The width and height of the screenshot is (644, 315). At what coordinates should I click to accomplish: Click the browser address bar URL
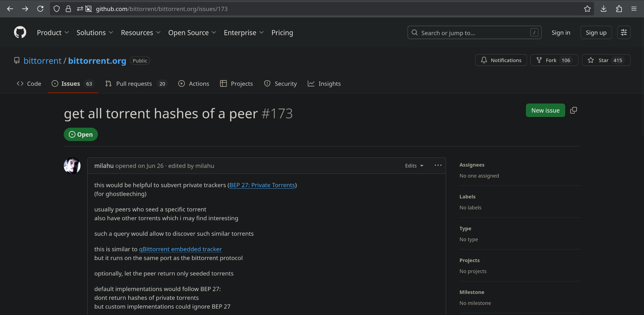[162, 9]
